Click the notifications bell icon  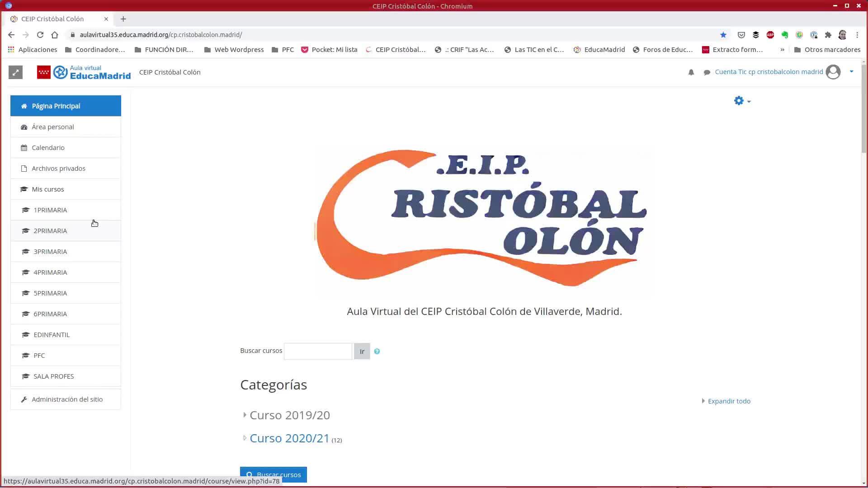[691, 72]
